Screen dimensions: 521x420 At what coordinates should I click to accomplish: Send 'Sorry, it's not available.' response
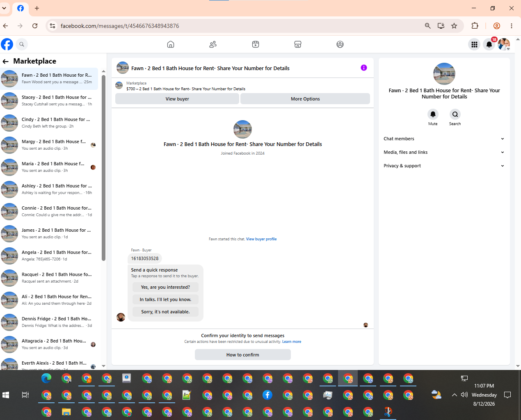[165, 312]
